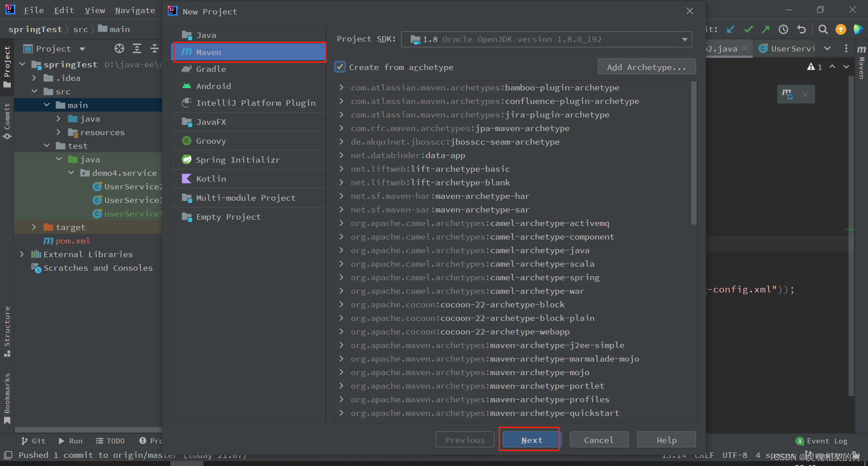Collapse the demo4.service package
The width and height of the screenshot is (868, 466).
tap(71, 173)
